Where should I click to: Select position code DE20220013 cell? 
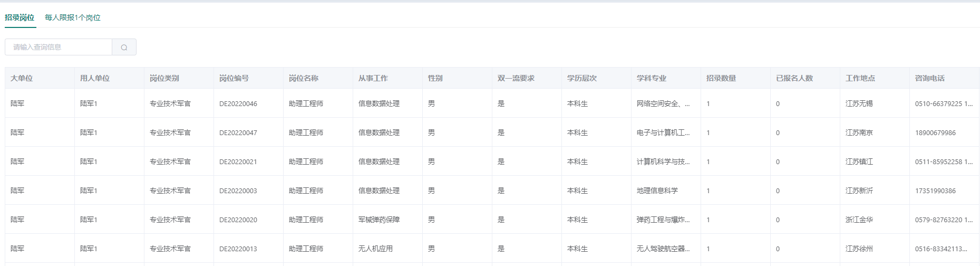pyautogui.click(x=238, y=249)
